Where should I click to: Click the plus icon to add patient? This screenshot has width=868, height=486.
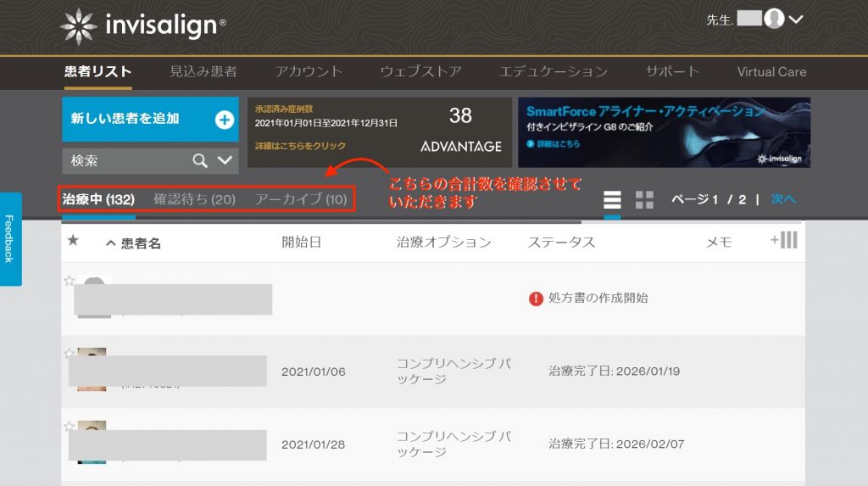click(224, 120)
